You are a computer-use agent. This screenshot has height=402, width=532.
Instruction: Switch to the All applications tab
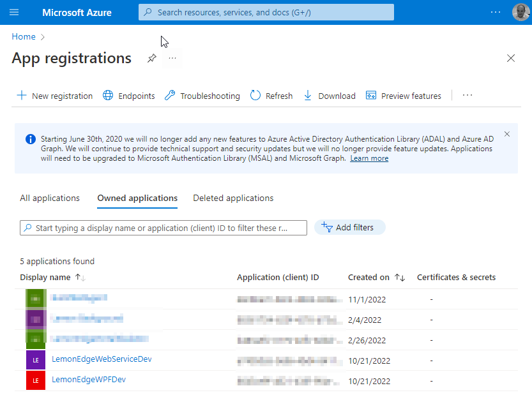tap(49, 198)
